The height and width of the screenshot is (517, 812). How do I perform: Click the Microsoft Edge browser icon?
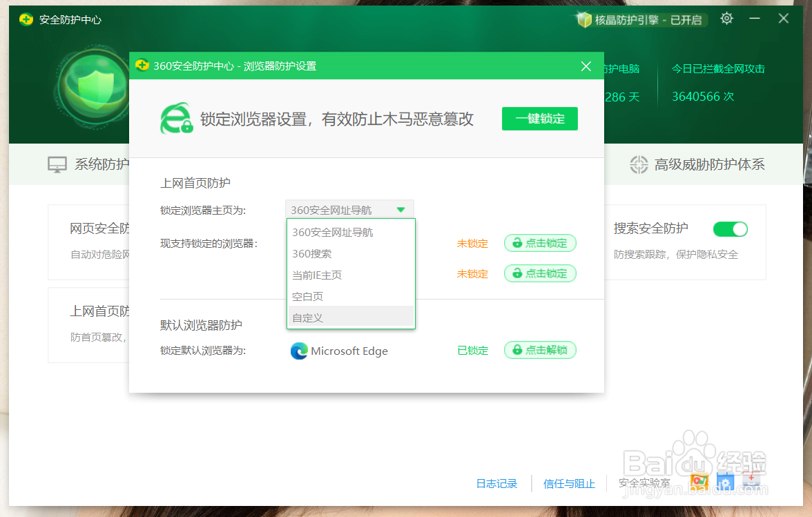(x=298, y=351)
